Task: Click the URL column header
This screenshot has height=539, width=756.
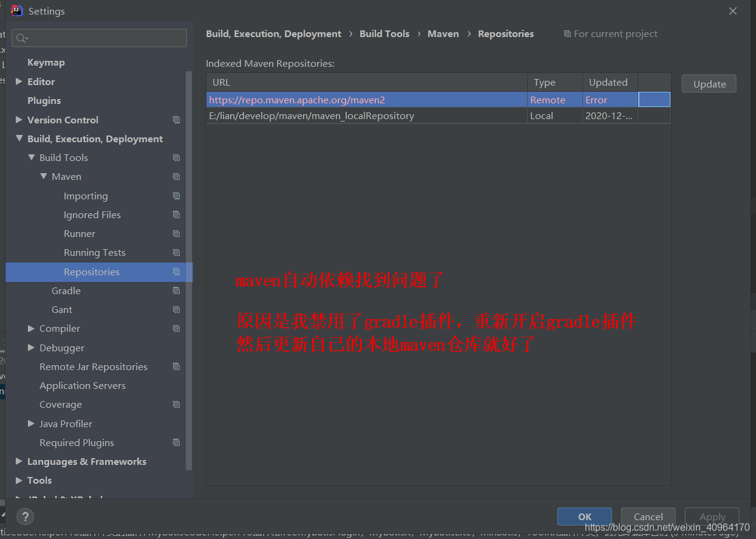Action: coord(367,83)
